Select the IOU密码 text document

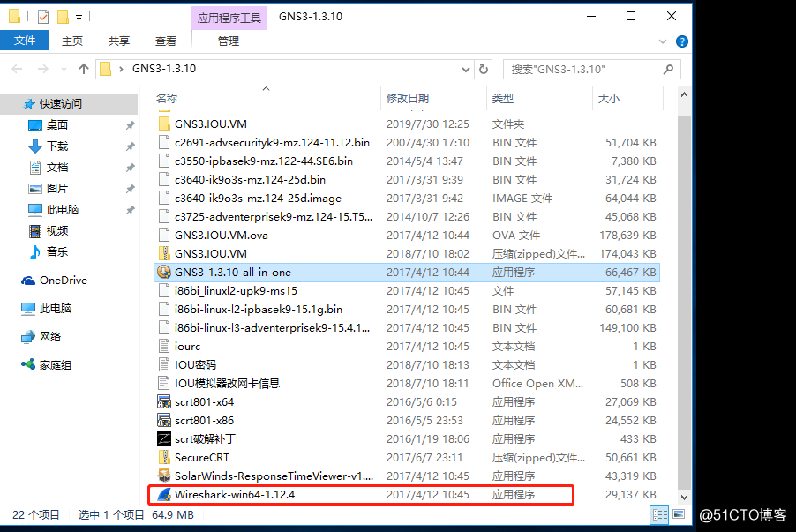(406, 365)
